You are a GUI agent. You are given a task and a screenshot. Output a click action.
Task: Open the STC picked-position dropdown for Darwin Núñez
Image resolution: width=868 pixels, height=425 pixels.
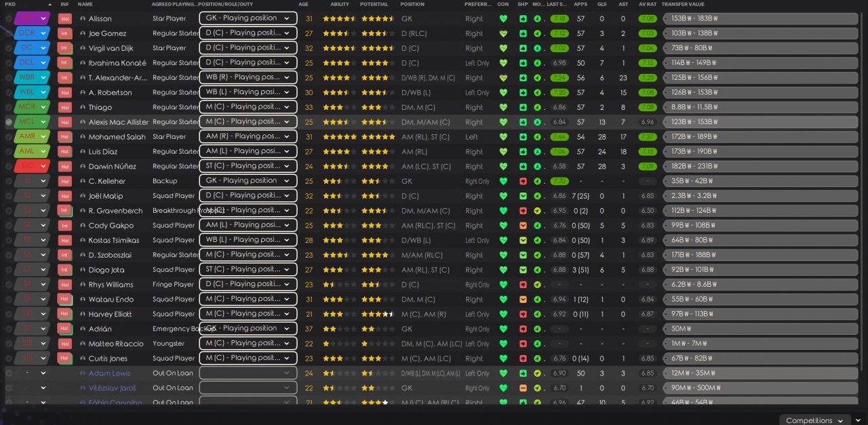(x=32, y=166)
